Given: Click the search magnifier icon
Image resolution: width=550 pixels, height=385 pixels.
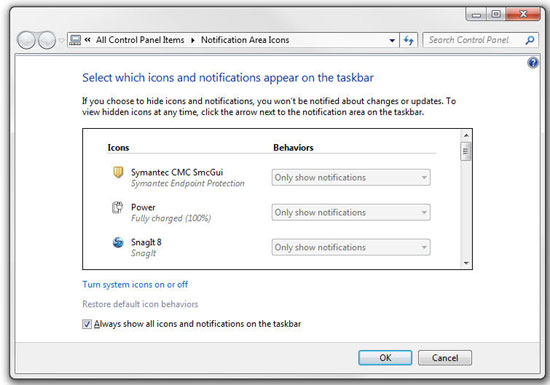Looking at the screenshot, I should coord(530,40).
